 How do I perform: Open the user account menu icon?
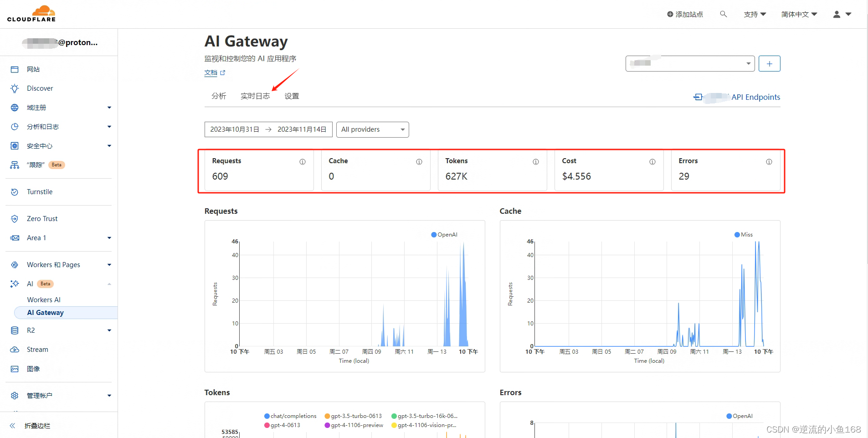click(842, 14)
